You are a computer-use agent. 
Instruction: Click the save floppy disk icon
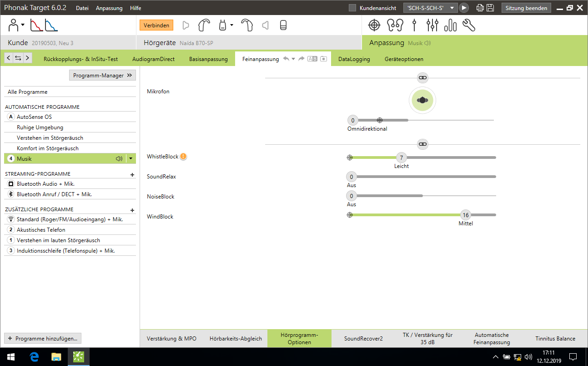pyautogui.click(x=490, y=8)
